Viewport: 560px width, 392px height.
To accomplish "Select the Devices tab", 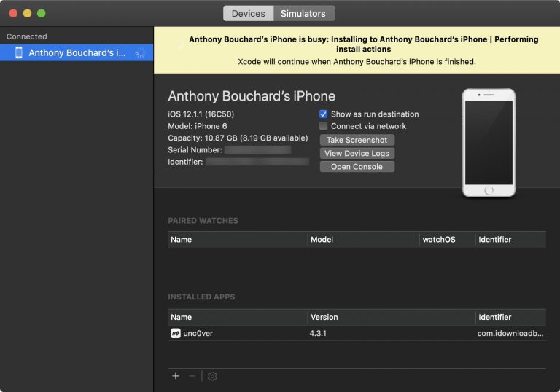I will pos(249,13).
